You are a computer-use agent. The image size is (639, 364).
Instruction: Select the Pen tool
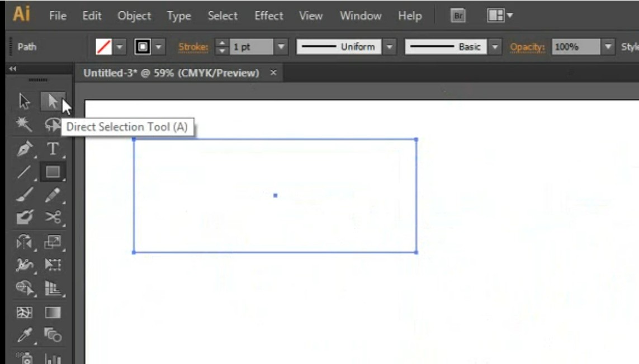coord(25,148)
